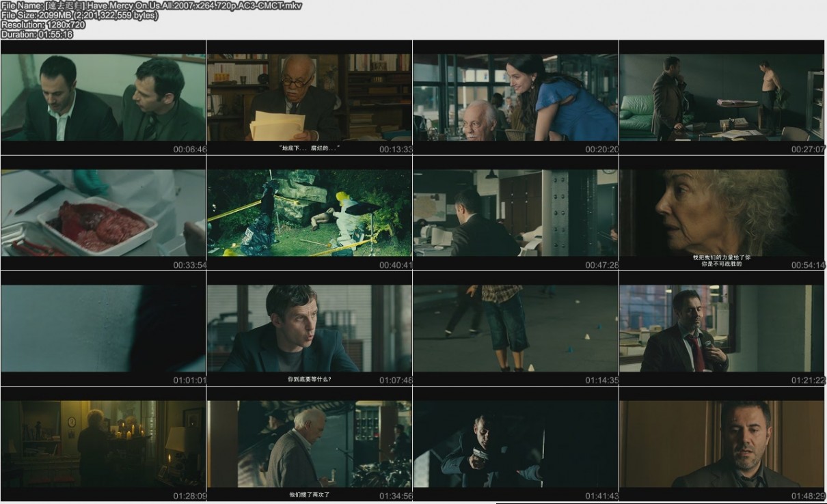Open the 01:28:09 candlelit room thumbnail
This screenshot has height=504, width=827.
pyautogui.click(x=103, y=444)
